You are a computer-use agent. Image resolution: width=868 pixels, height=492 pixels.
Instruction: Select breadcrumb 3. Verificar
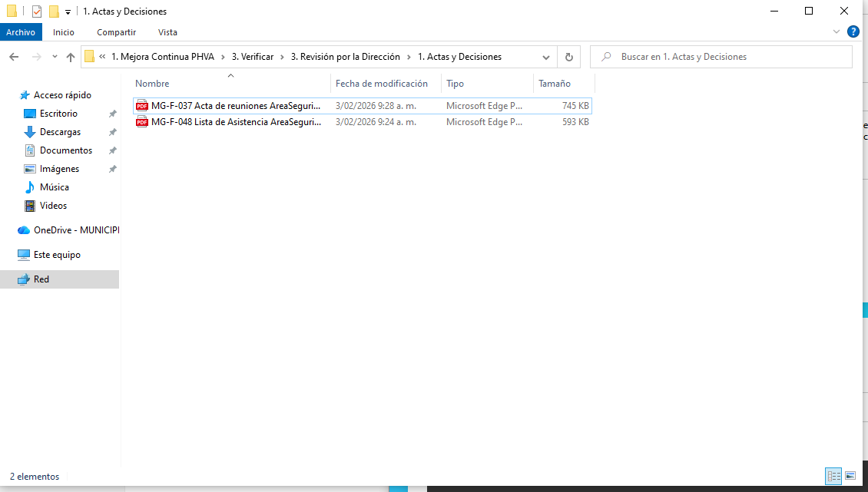(x=253, y=57)
